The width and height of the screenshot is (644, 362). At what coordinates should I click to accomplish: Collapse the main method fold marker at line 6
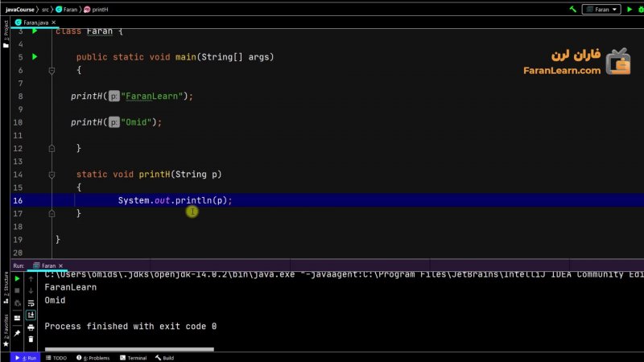(x=52, y=71)
